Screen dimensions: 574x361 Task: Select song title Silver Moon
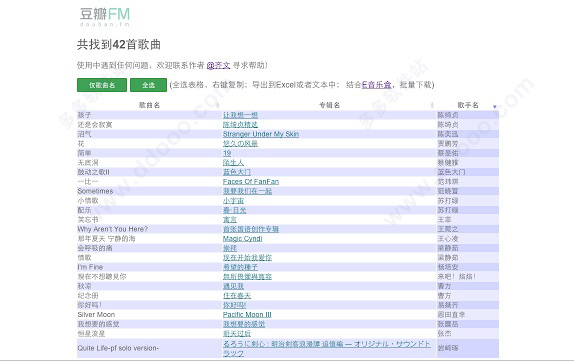coord(96,315)
